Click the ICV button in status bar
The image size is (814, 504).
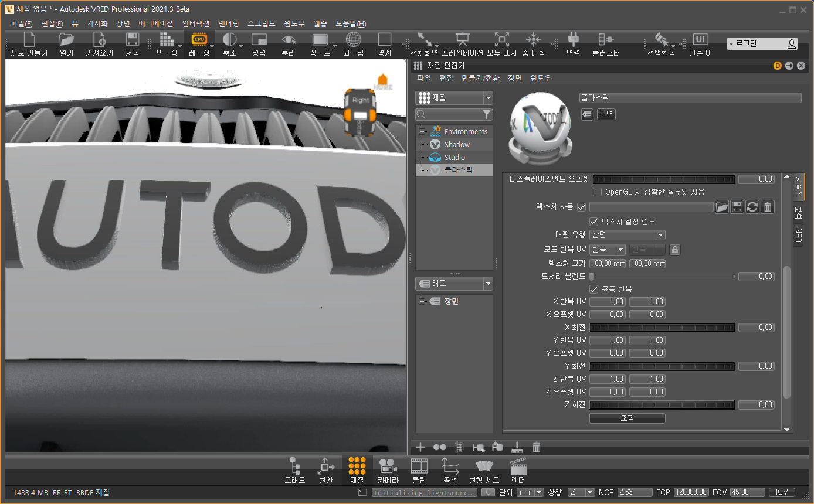(782, 492)
